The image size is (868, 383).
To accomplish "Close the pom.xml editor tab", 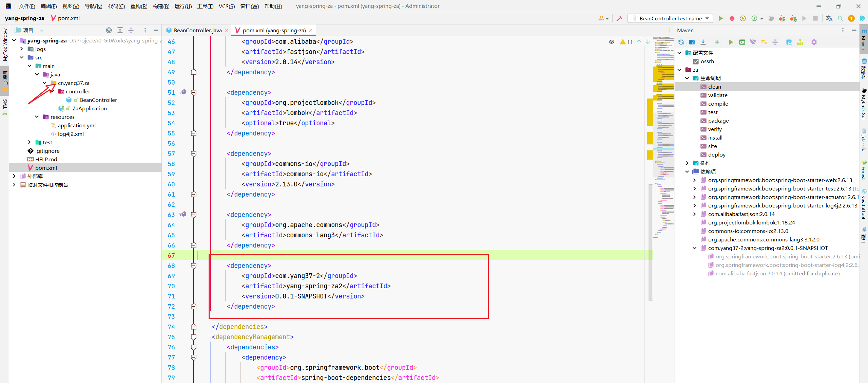I will pos(311,30).
